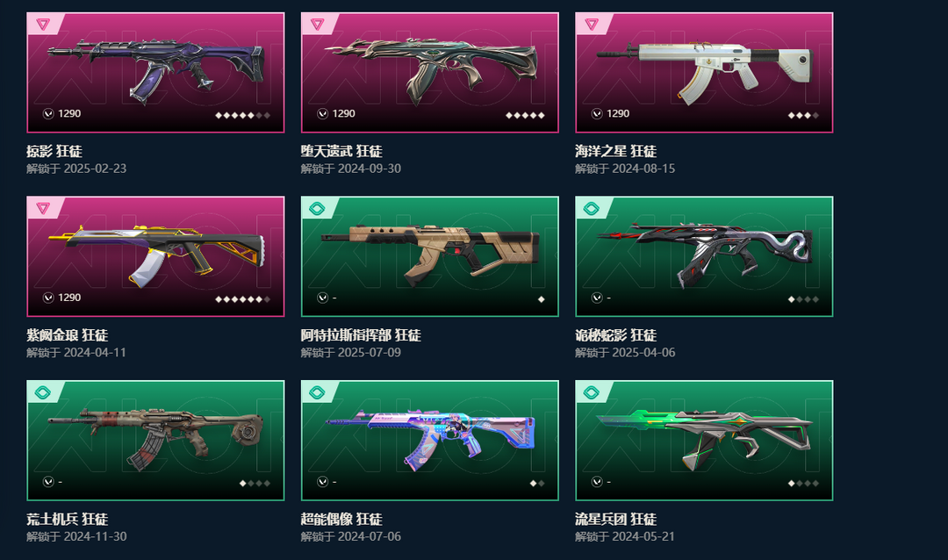The image size is (948, 560).
Task: Click the pink tier badge on 海洋之星 狂徒 card
Action: (592, 25)
